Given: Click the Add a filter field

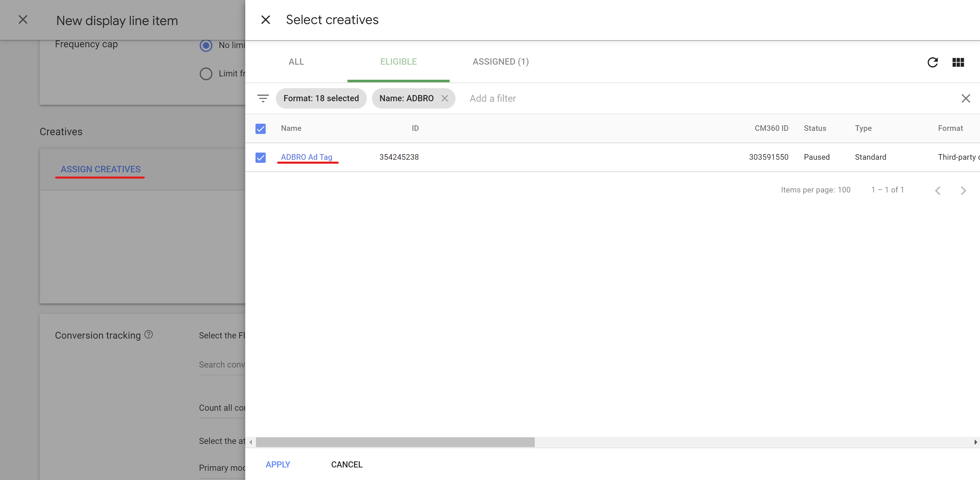Looking at the screenshot, I should 493,98.
